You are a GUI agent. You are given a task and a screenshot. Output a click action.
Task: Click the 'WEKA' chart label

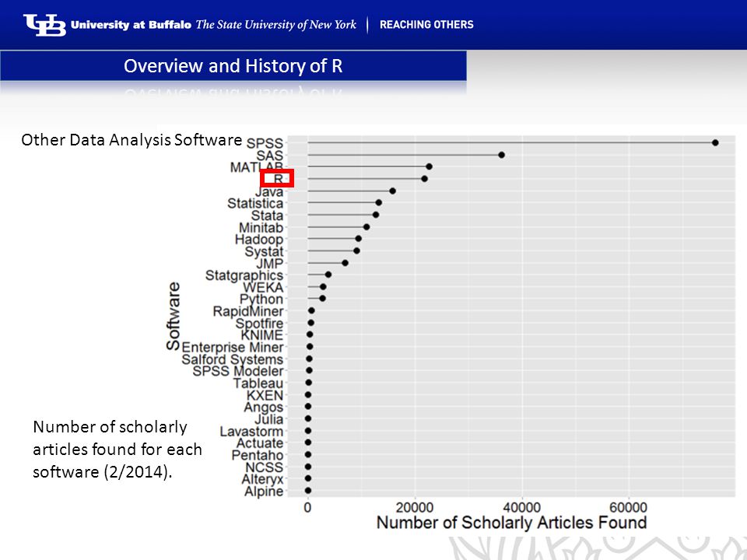(x=263, y=288)
